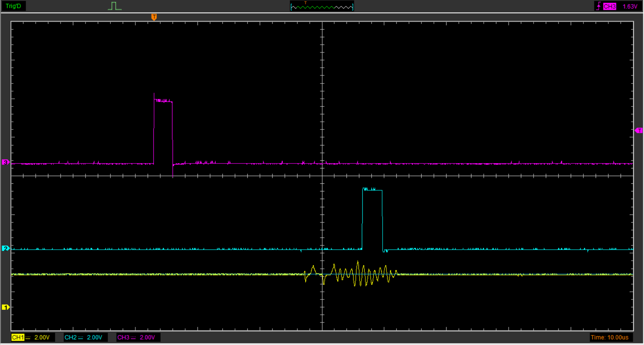Click the Trig'D trigger status indicator

click(13, 6)
